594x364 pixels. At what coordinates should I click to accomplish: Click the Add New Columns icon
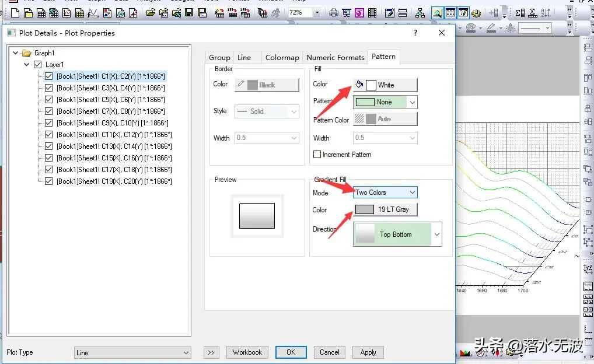[x=494, y=13]
